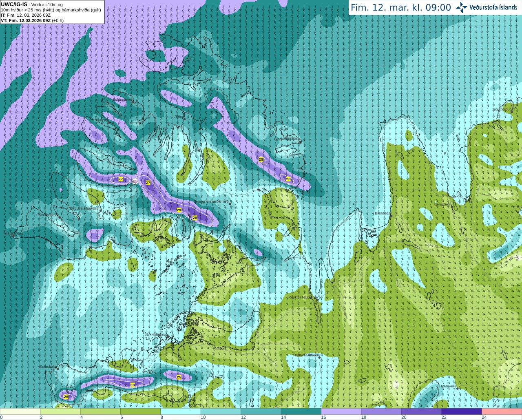This screenshot has height=420, width=522.
Task: Select the timestamp Fim. 12. mar. kl. 09:00
Action: [x=401, y=7]
